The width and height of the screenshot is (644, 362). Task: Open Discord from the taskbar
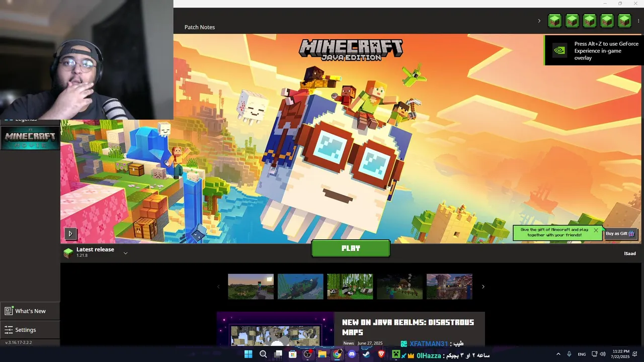coord(352,354)
